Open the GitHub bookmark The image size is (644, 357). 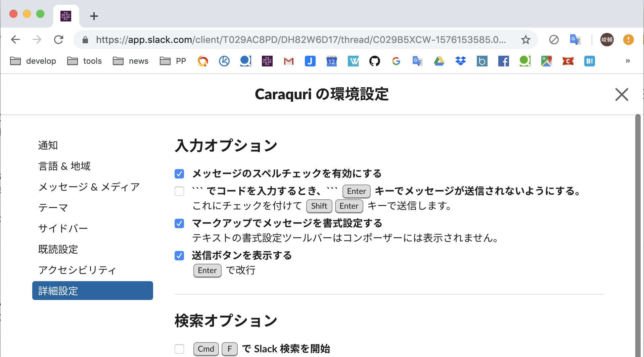tap(375, 61)
